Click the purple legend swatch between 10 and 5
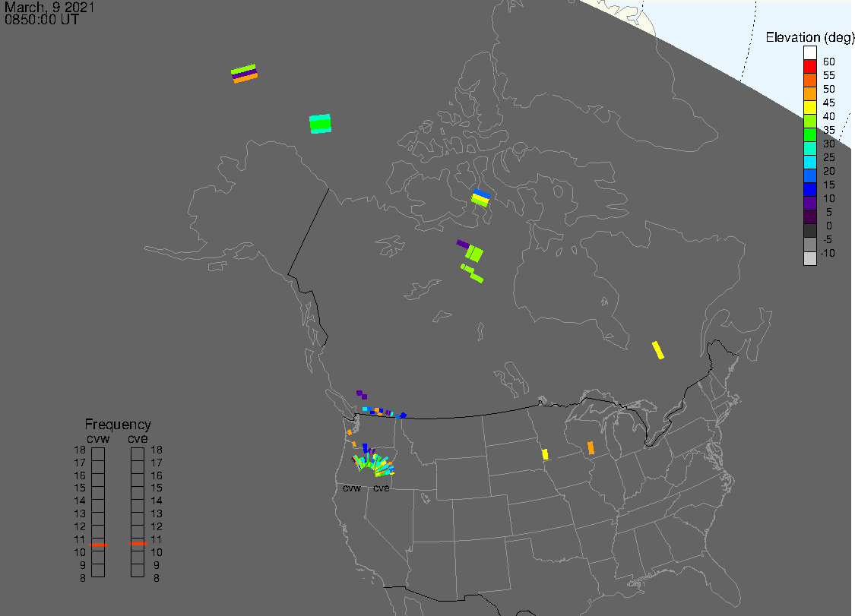 click(809, 203)
